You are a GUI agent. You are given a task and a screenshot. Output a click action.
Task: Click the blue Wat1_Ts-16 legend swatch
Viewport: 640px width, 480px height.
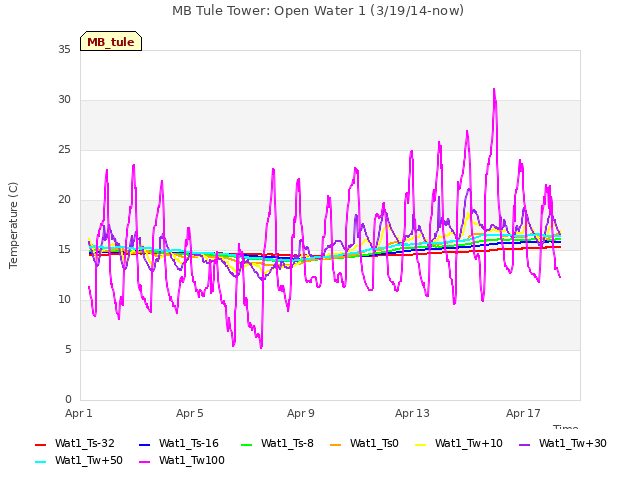(x=144, y=444)
